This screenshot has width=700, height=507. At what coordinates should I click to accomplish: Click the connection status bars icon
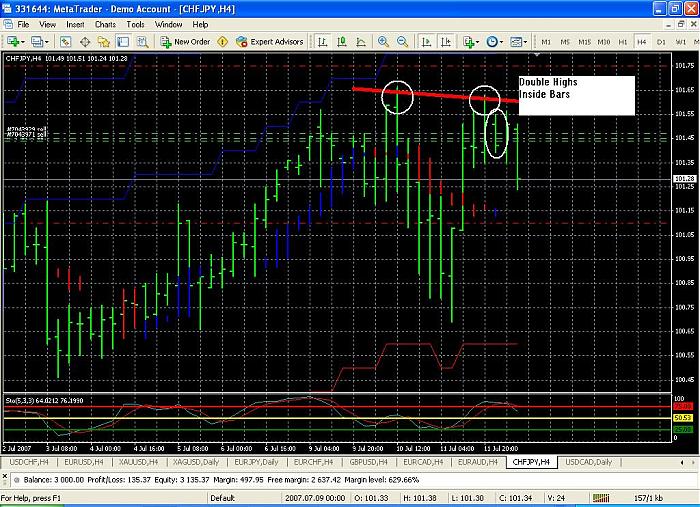(x=600, y=498)
